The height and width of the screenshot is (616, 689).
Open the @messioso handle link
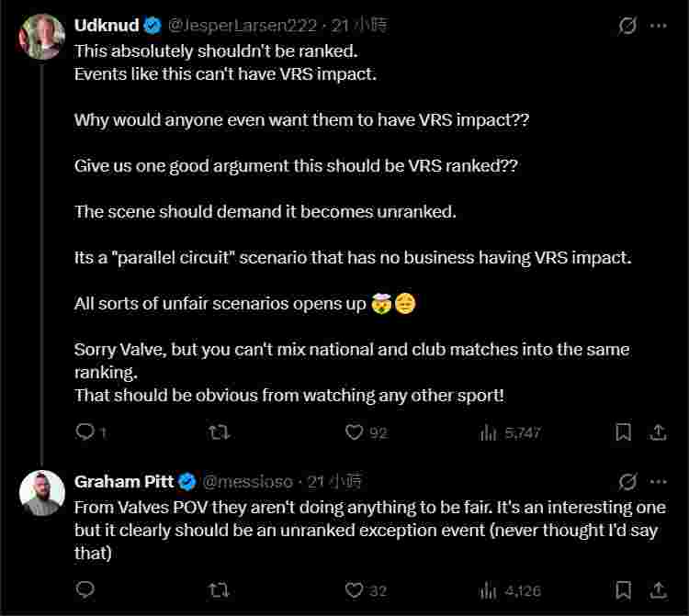click(x=247, y=481)
